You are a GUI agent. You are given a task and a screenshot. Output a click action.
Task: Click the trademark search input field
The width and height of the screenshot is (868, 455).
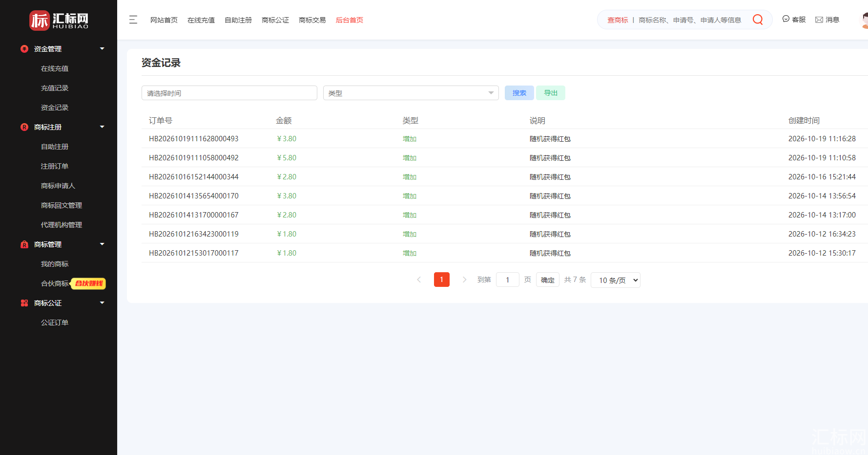(x=690, y=20)
